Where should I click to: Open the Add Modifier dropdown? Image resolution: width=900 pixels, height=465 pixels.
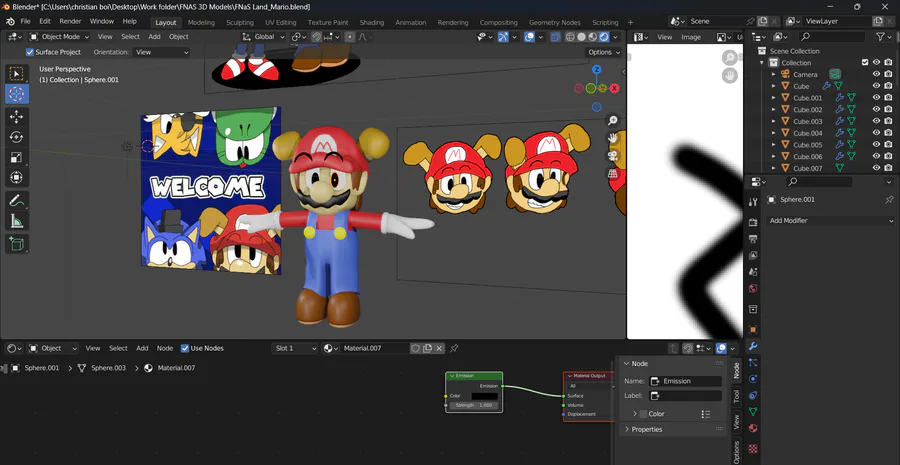click(x=831, y=220)
